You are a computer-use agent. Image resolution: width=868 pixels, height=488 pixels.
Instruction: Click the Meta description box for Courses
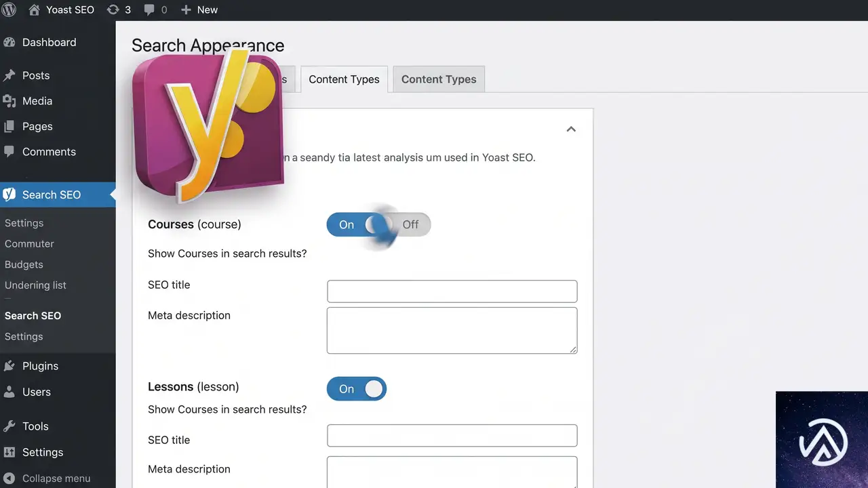(x=452, y=331)
